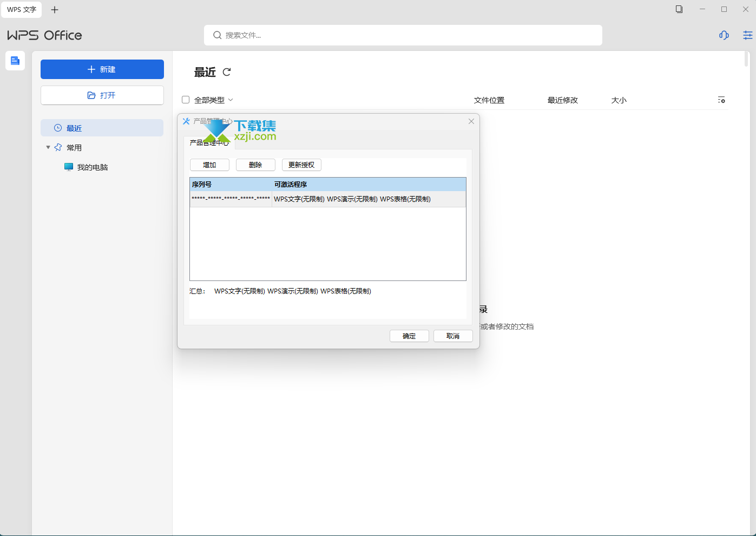Click the 更新授权 button
The width and height of the screenshot is (756, 536).
click(301, 165)
